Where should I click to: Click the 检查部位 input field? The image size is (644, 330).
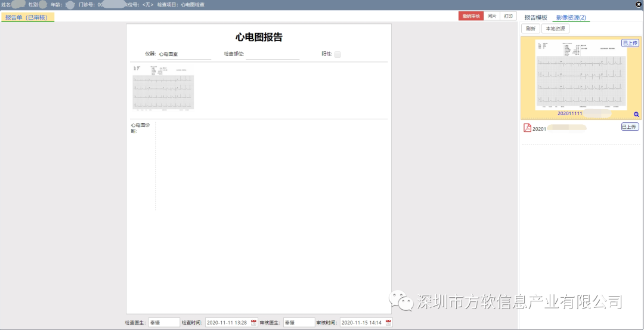(x=272, y=54)
